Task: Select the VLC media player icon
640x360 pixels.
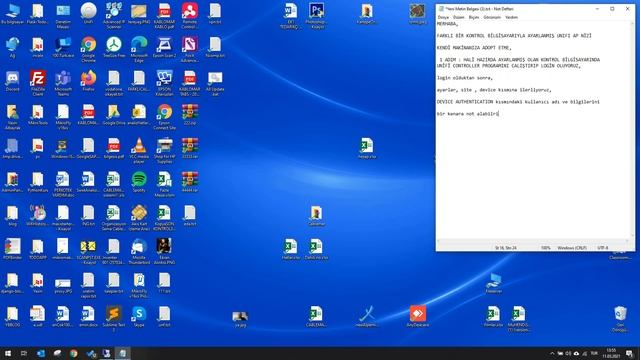Action: [x=139, y=150]
